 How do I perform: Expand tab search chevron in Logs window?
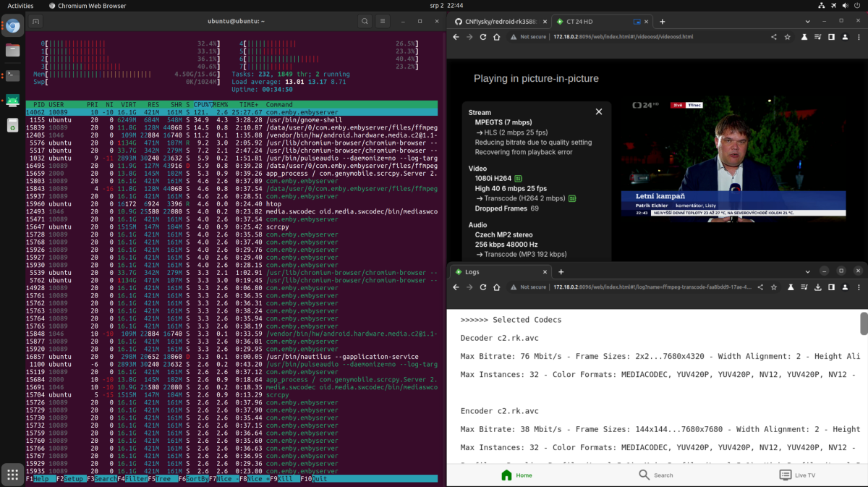coord(809,271)
